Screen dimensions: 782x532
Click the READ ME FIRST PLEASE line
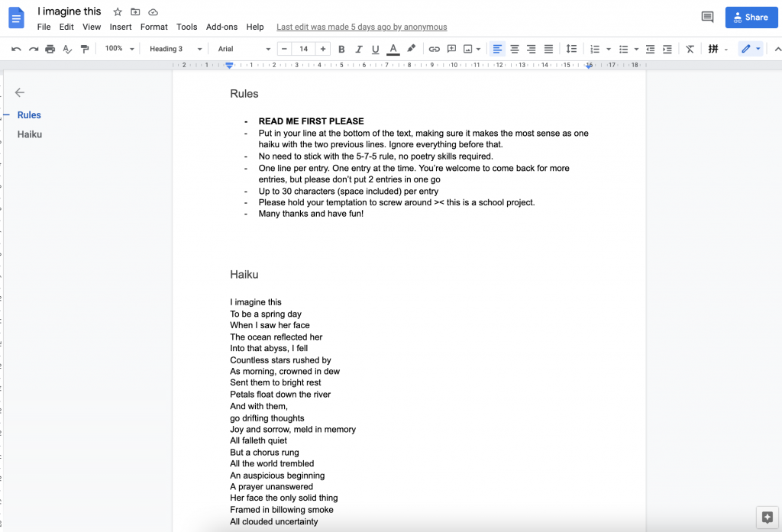coord(312,121)
